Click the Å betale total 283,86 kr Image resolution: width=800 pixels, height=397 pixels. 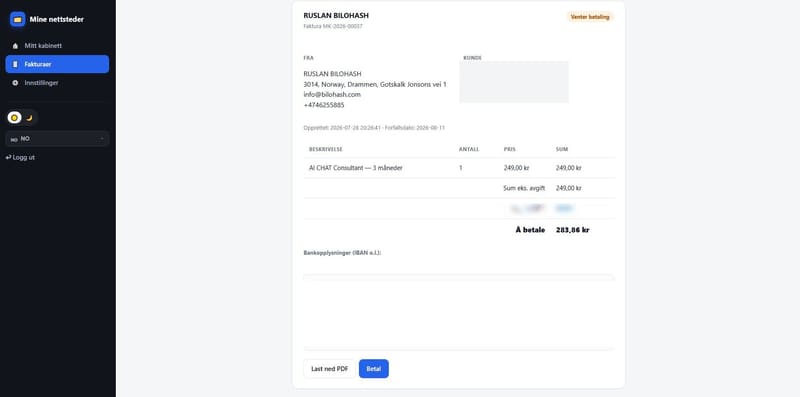pyautogui.click(x=572, y=230)
